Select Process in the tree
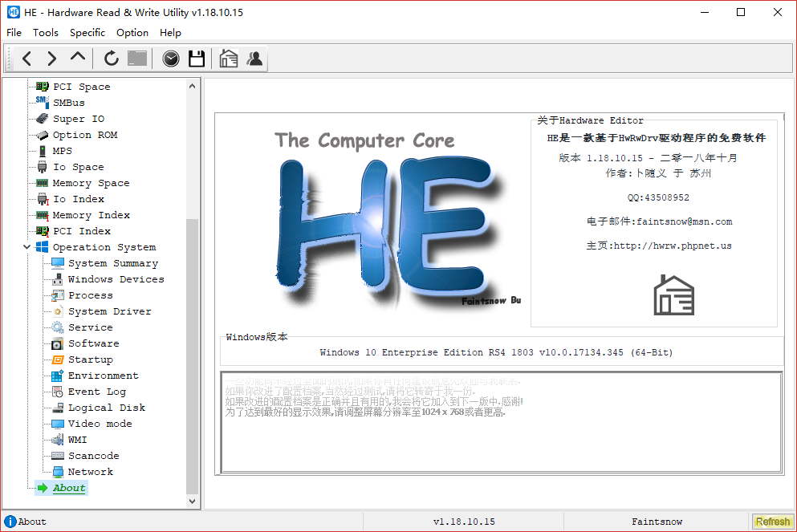The width and height of the screenshot is (797, 532). point(91,295)
